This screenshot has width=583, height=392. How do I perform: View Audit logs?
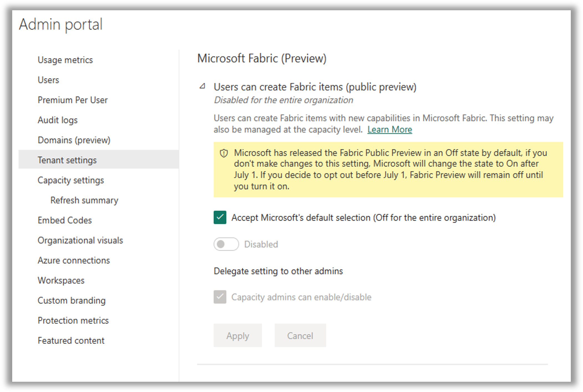coord(57,120)
